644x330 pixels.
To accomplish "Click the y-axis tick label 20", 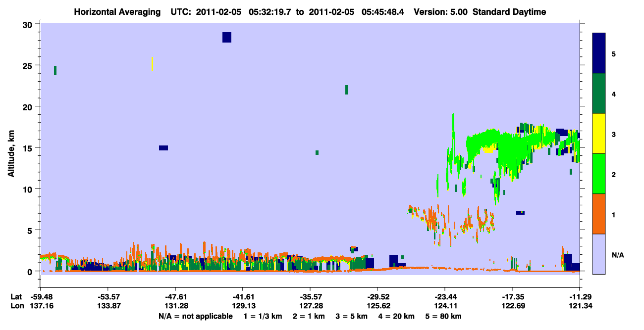I will click(29, 106).
